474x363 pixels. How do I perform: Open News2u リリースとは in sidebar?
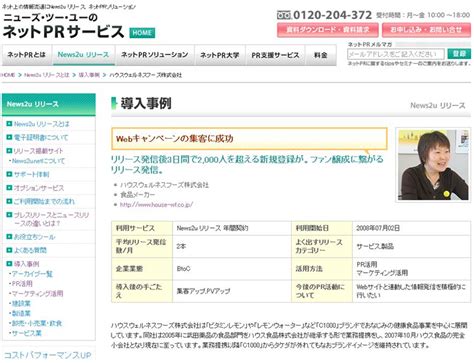pos(41,124)
